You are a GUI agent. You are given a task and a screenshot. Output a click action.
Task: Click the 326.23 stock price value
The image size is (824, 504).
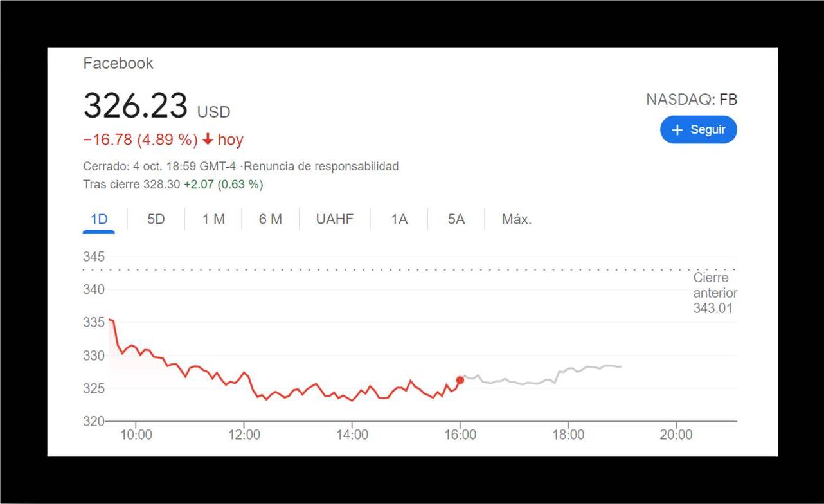point(136,106)
